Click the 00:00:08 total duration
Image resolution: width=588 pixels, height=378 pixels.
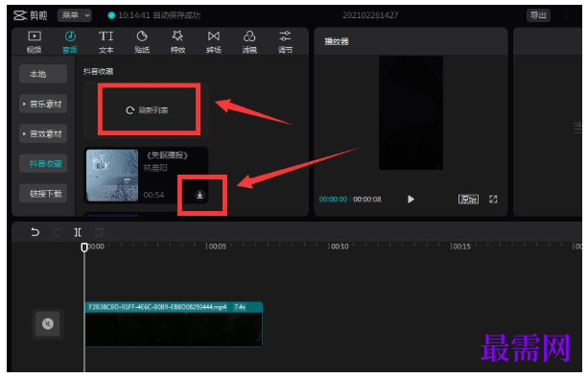(367, 200)
